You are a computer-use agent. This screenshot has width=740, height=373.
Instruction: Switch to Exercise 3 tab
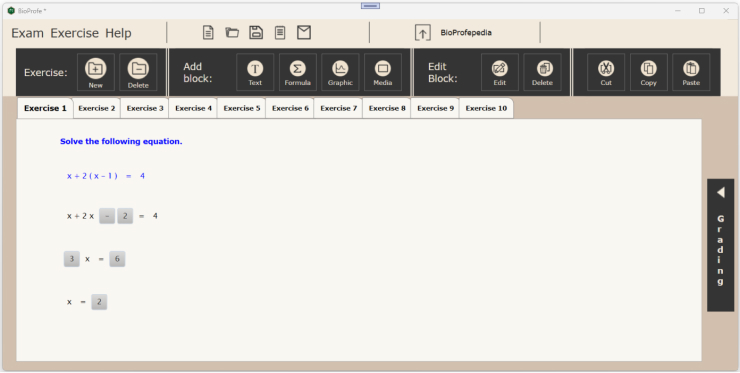(145, 108)
